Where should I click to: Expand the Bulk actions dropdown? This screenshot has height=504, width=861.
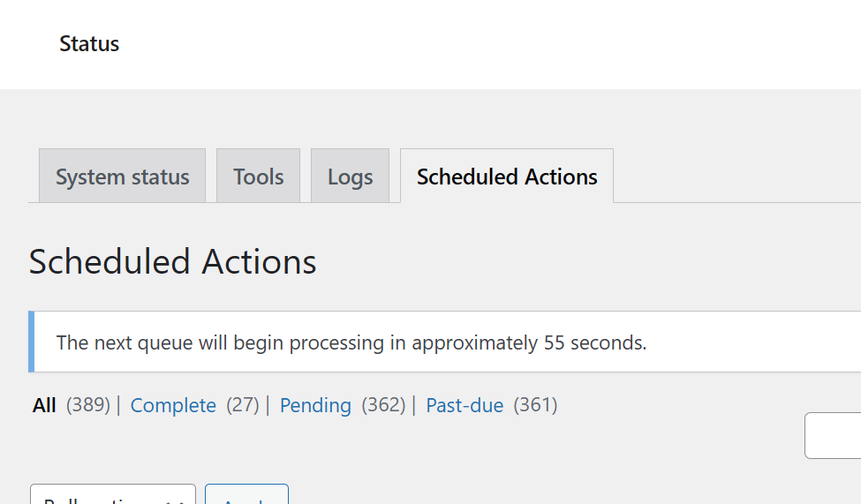112,494
